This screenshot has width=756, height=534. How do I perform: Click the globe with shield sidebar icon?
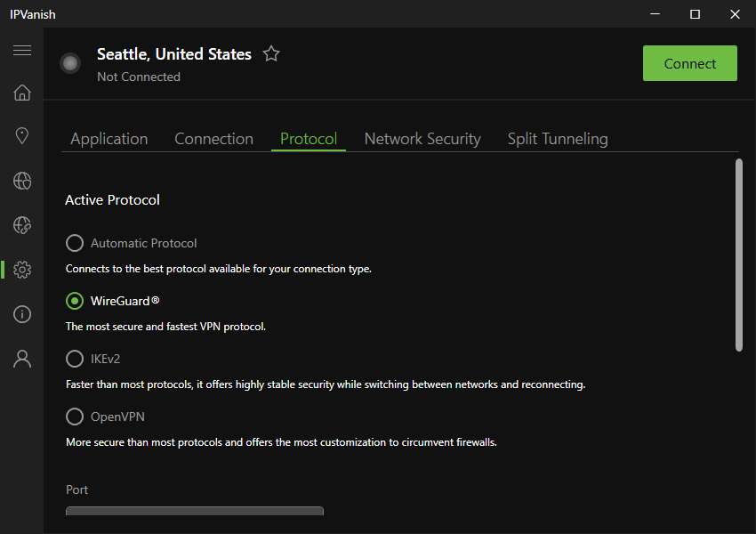[x=22, y=225]
